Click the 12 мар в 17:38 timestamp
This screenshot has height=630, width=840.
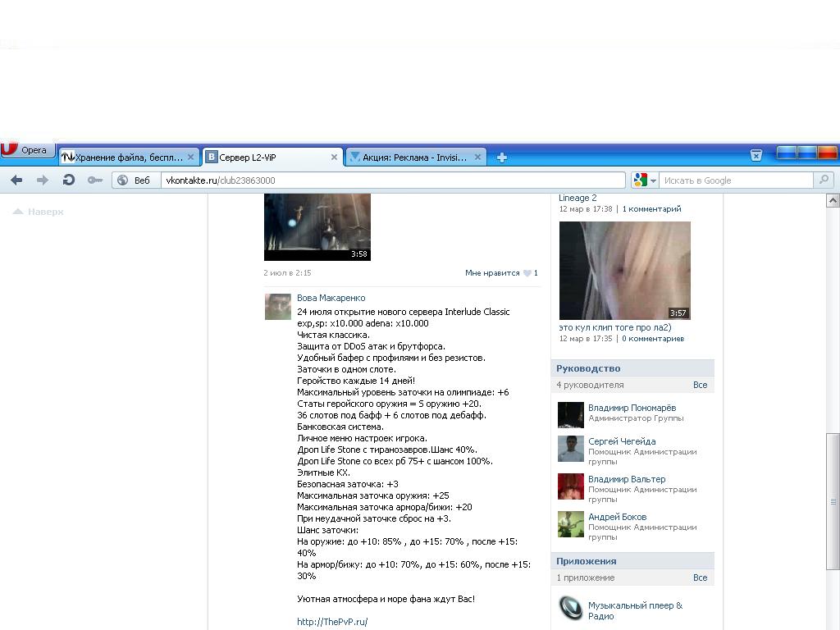pos(586,209)
